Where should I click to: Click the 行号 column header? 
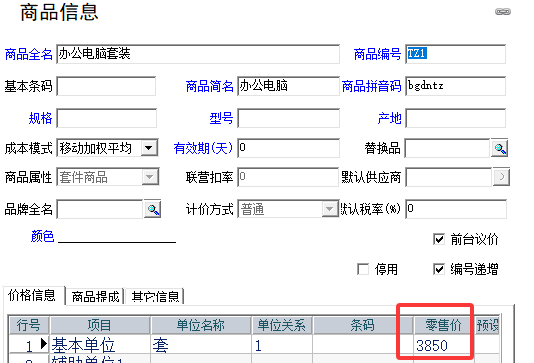29,325
